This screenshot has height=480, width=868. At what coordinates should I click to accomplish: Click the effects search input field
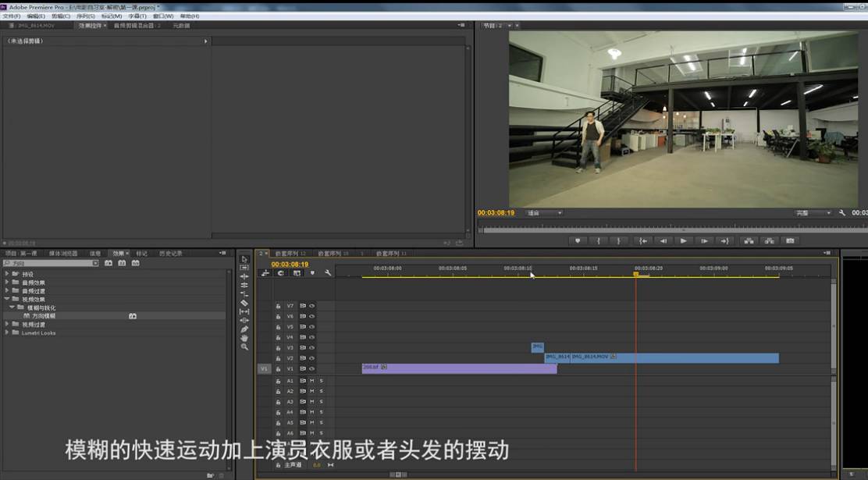(51, 263)
